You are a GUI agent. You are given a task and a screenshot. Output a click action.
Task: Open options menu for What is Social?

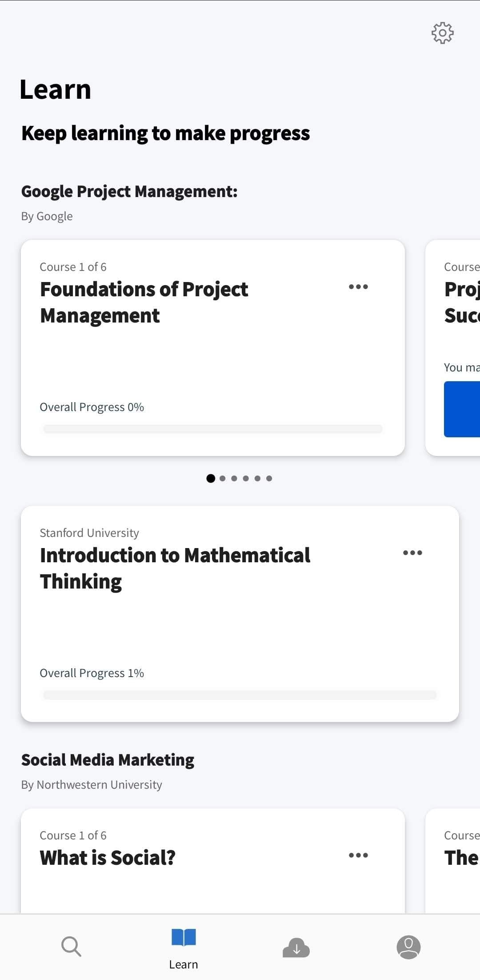click(358, 855)
